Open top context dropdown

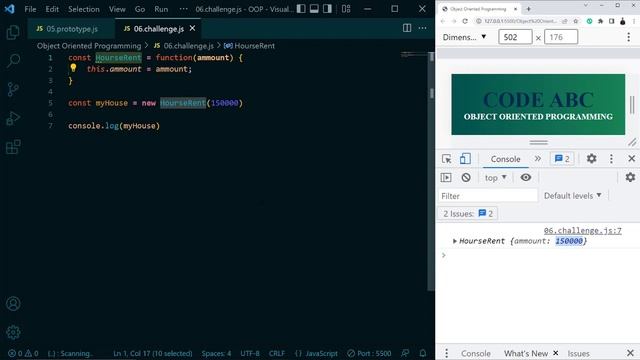pyautogui.click(x=496, y=178)
